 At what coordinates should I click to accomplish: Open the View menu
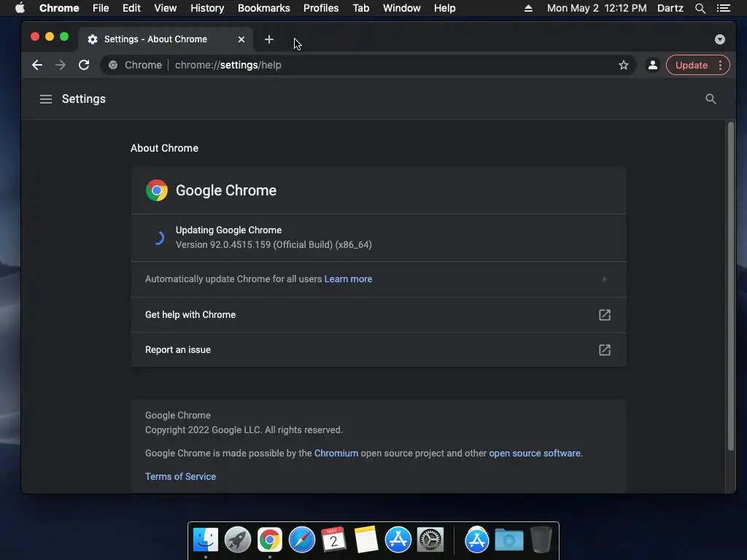pyautogui.click(x=165, y=8)
